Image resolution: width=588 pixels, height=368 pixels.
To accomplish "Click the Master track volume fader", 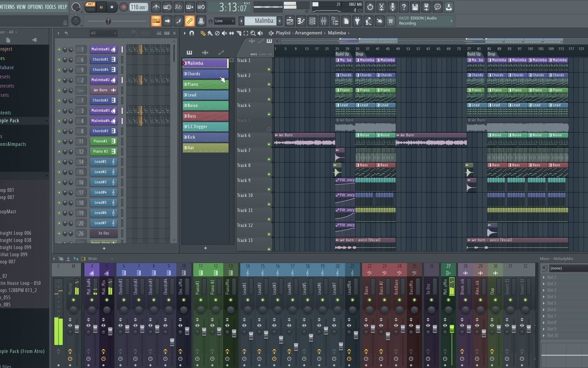I will [x=77, y=328].
